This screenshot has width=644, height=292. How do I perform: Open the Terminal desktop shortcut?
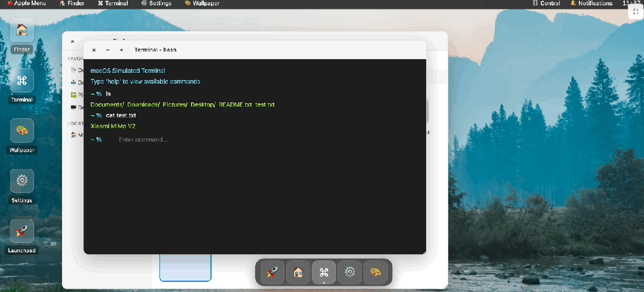(22, 80)
